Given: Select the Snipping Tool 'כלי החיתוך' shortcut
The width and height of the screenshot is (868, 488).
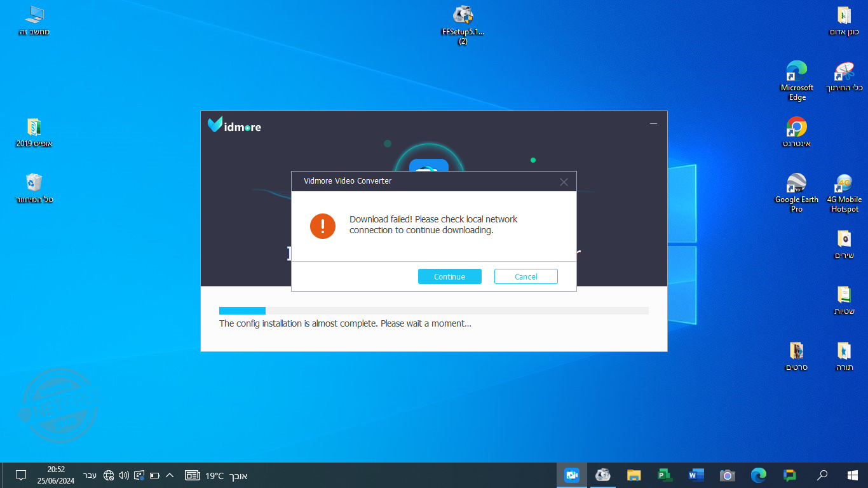Looking at the screenshot, I should pos(844,77).
